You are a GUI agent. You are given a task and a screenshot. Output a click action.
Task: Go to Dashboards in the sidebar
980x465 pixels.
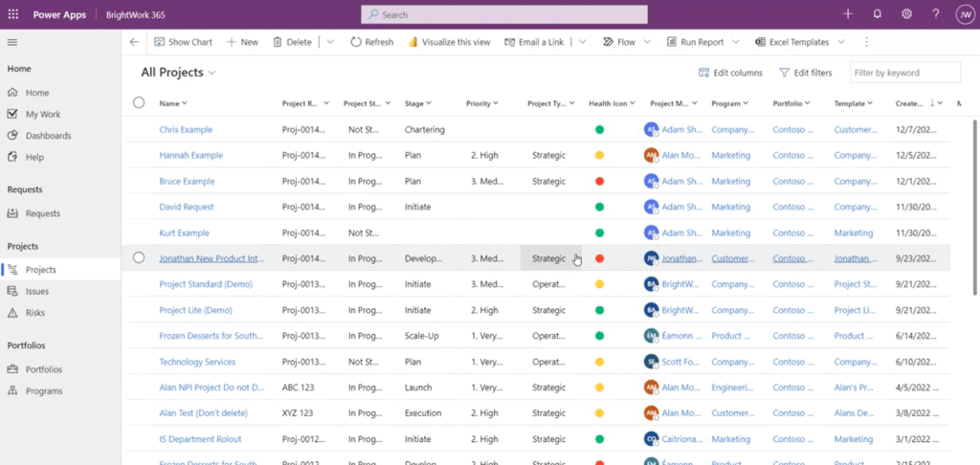click(x=48, y=136)
